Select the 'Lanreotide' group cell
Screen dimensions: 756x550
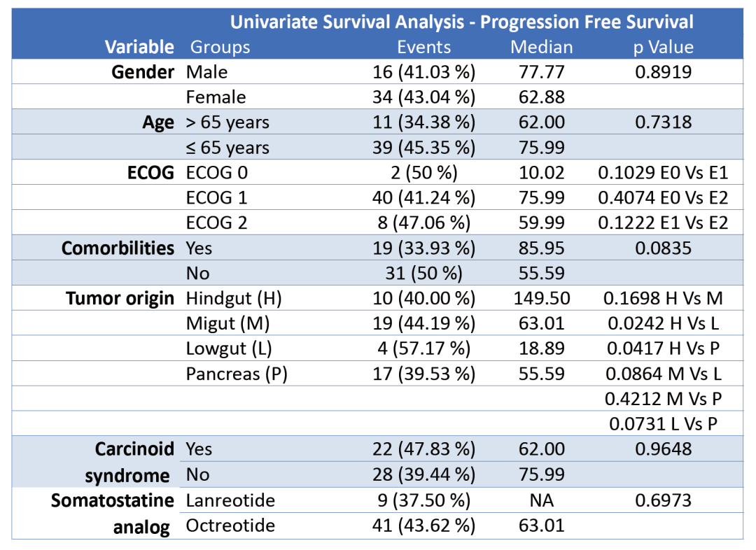pos(230,500)
